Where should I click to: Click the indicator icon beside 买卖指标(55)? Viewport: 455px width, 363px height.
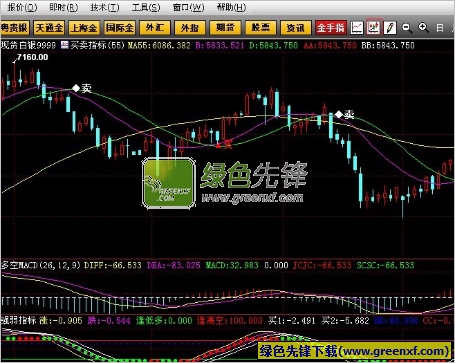click(x=65, y=45)
